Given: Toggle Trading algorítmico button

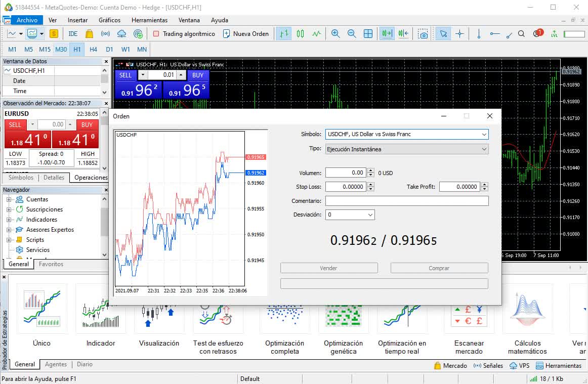Looking at the screenshot, I should [x=184, y=34].
